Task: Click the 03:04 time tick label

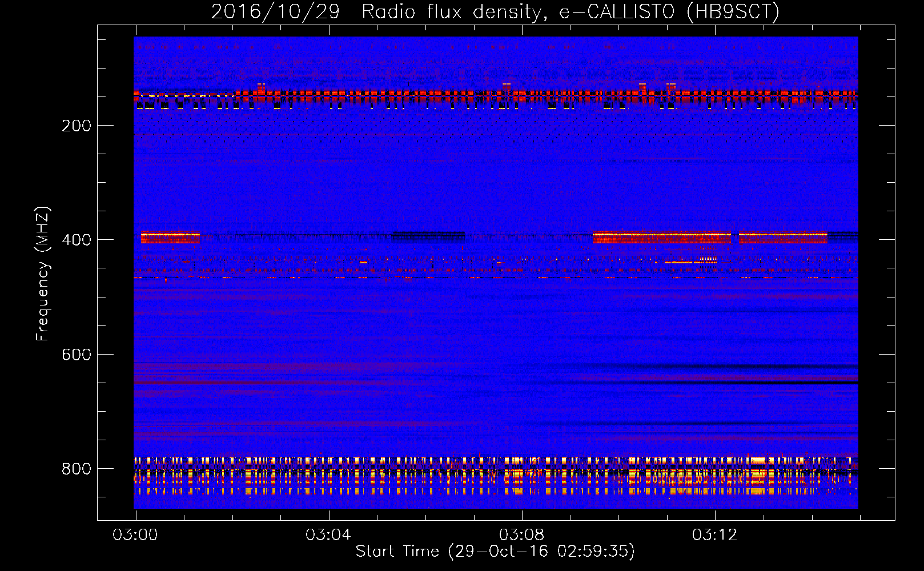Action: (x=328, y=535)
